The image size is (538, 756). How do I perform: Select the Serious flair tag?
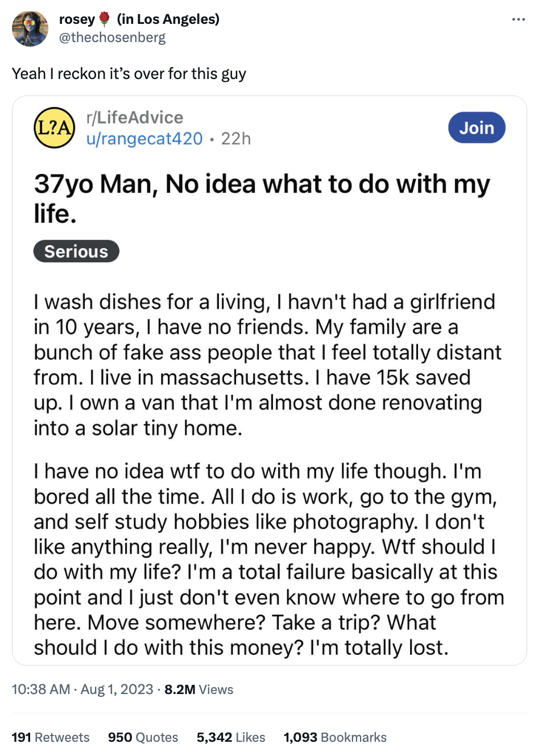click(x=76, y=251)
